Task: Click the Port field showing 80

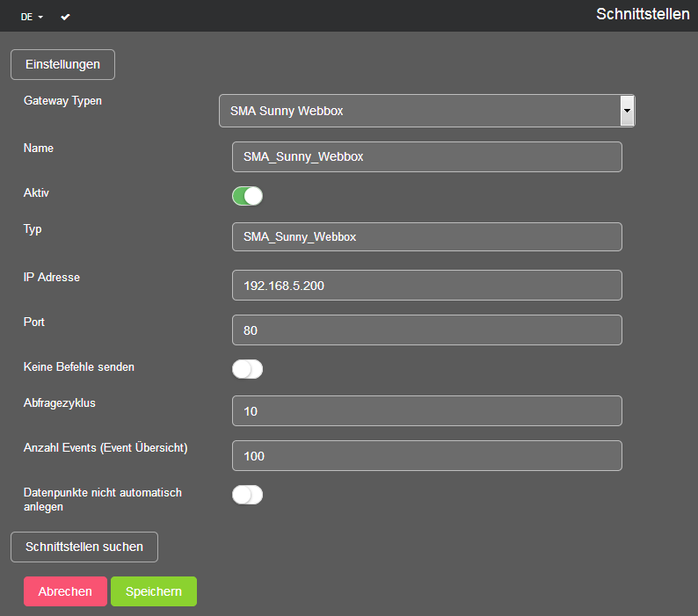Action: 427,330
